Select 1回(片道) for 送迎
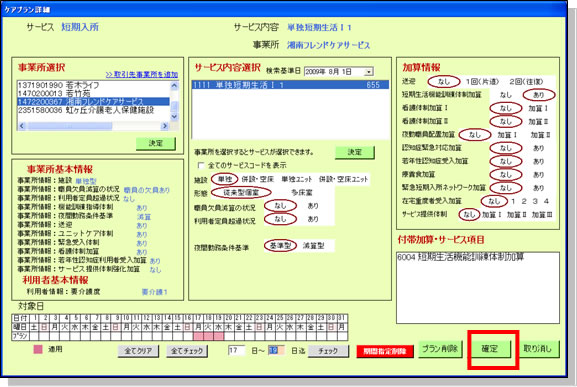This screenshot has width=577, height=387. 482,81
